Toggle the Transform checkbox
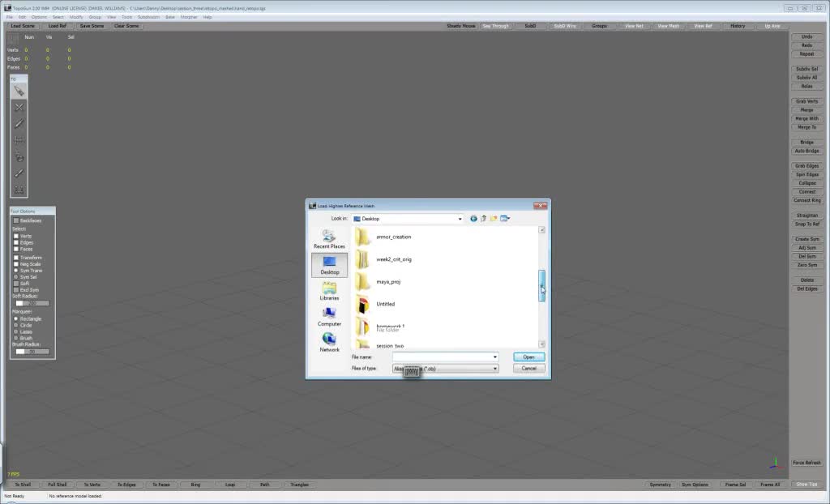 pos(16,258)
